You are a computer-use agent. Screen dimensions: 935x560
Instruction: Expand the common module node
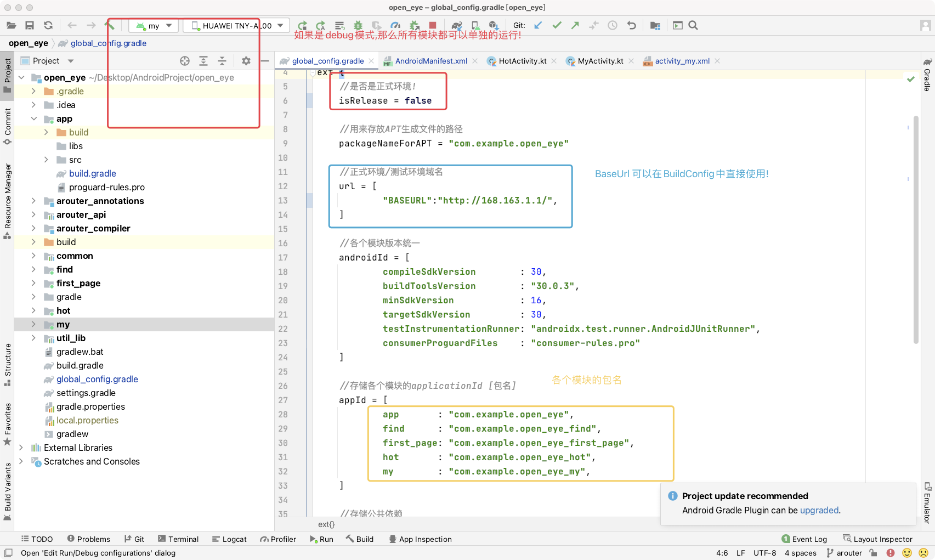pyautogui.click(x=34, y=256)
